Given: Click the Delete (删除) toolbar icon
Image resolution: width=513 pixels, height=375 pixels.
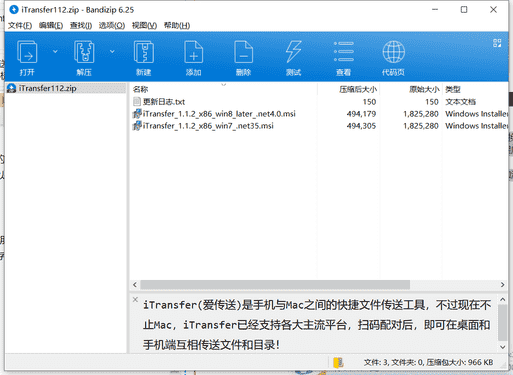Looking at the screenshot, I should pyautogui.click(x=243, y=52).
